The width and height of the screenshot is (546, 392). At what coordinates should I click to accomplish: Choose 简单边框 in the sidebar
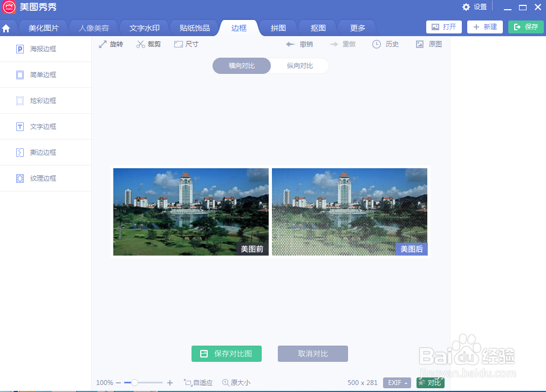tap(46, 75)
